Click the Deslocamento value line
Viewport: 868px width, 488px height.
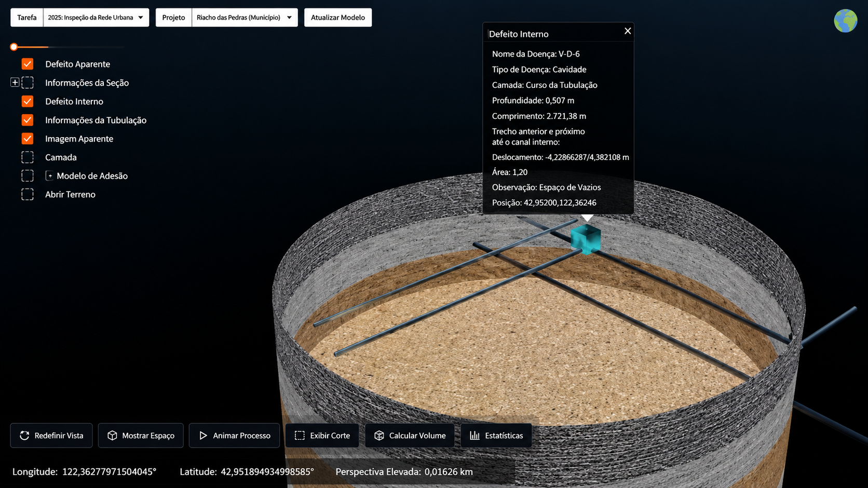[x=560, y=157]
